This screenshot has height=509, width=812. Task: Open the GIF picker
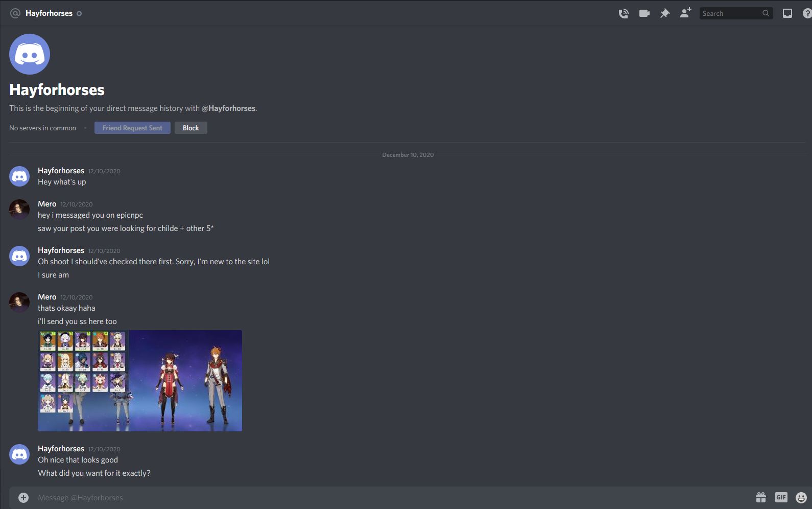[x=781, y=497]
